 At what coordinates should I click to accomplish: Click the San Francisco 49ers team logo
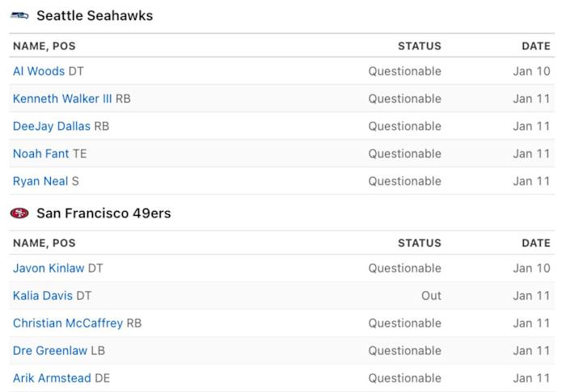(19, 213)
